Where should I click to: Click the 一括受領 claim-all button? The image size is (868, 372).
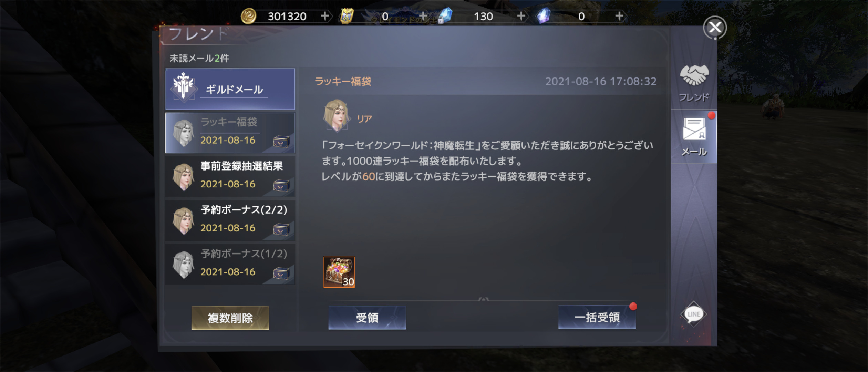(597, 317)
